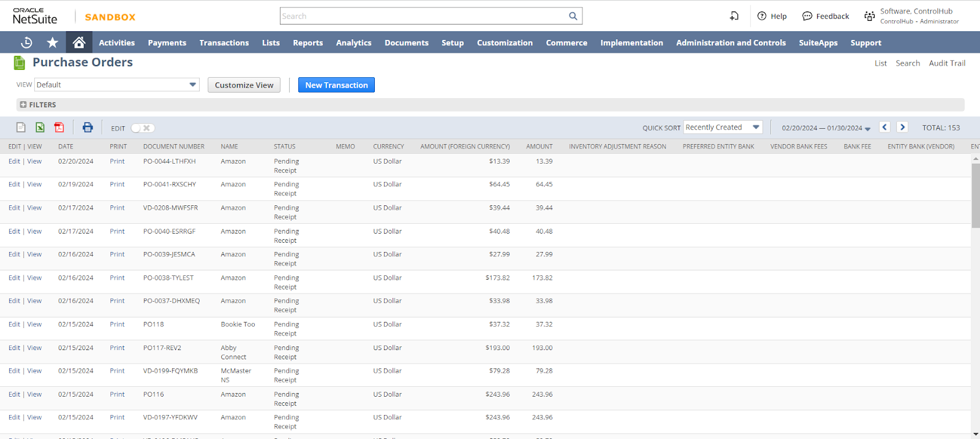Screen dimensions: 980x439
Task: Click Edit for PO117-REV2
Action: point(14,348)
